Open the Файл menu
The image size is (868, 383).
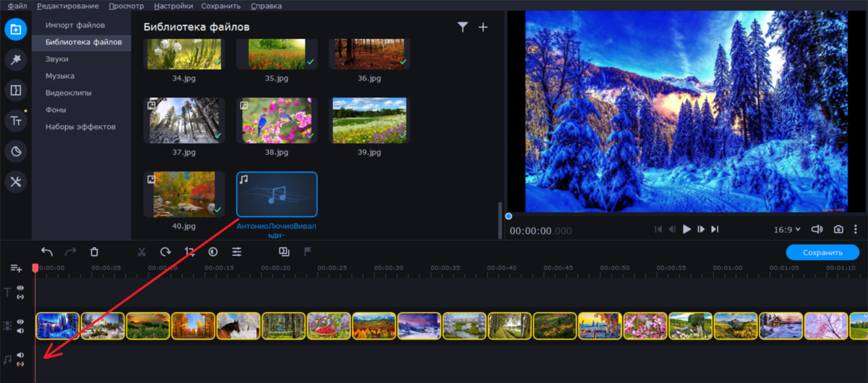click(x=17, y=6)
